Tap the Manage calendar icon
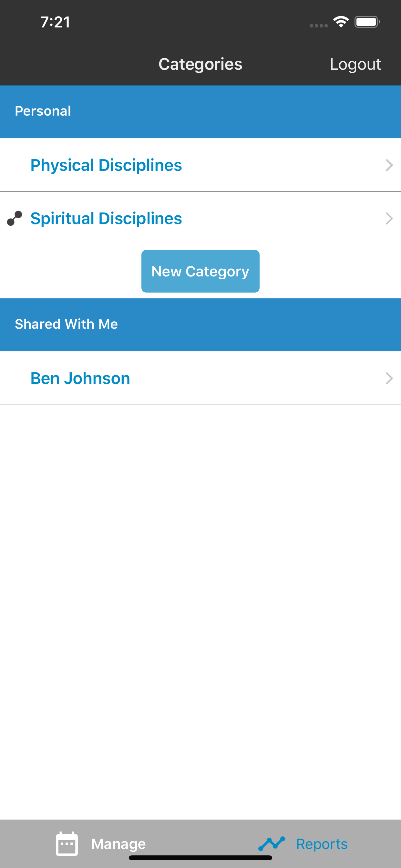Screen dimensions: 401x868 click(x=67, y=844)
